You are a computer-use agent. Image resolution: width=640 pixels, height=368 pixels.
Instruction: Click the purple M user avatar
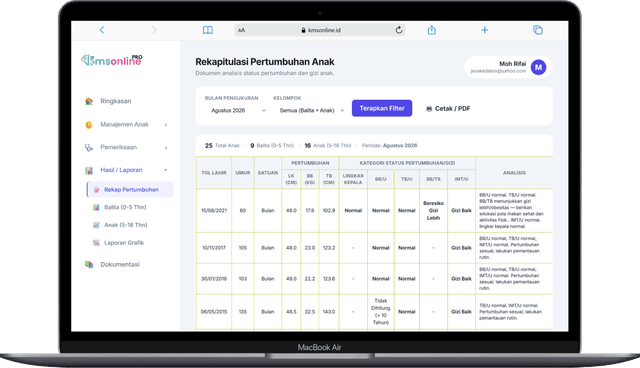click(538, 67)
